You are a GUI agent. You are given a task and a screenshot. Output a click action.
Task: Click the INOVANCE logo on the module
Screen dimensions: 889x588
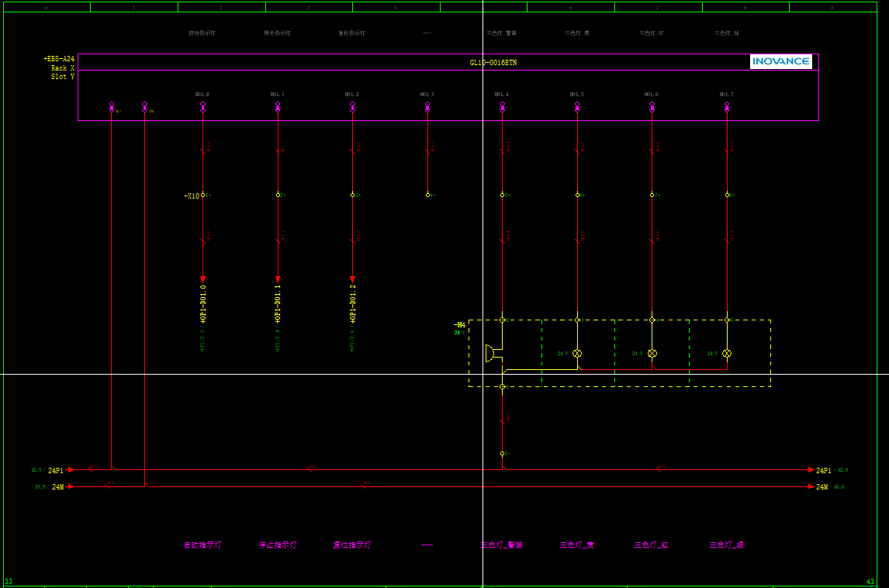(x=780, y=61)
